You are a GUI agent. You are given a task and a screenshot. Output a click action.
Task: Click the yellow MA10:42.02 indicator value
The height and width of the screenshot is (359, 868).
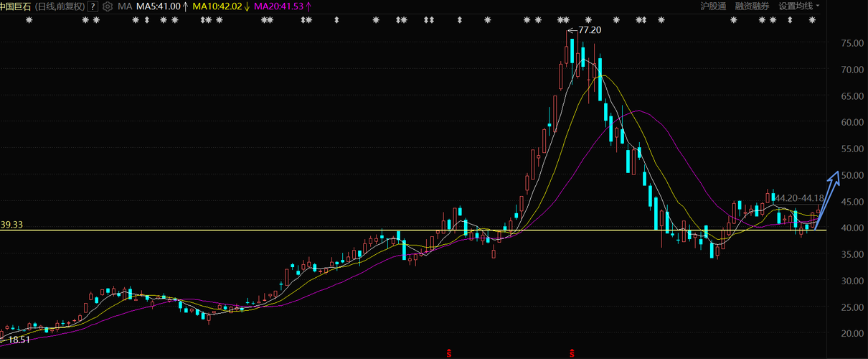point(217,6)
